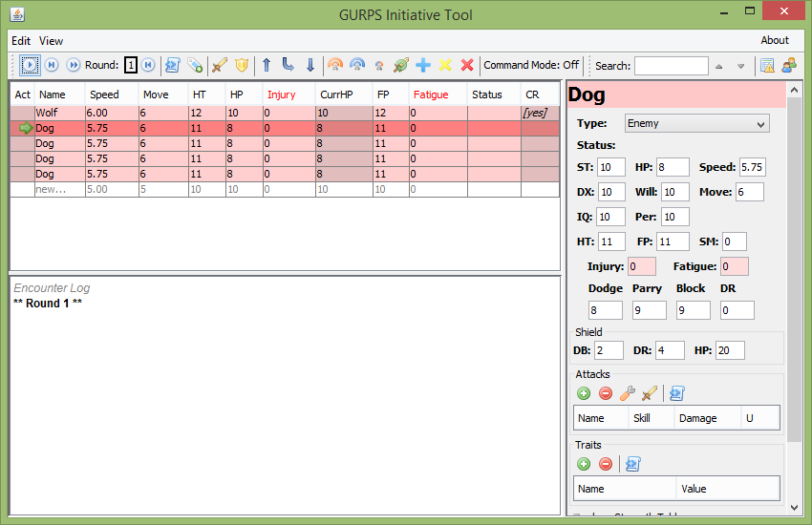Click in the Search field
812x525 pixels.
[672, 66]
